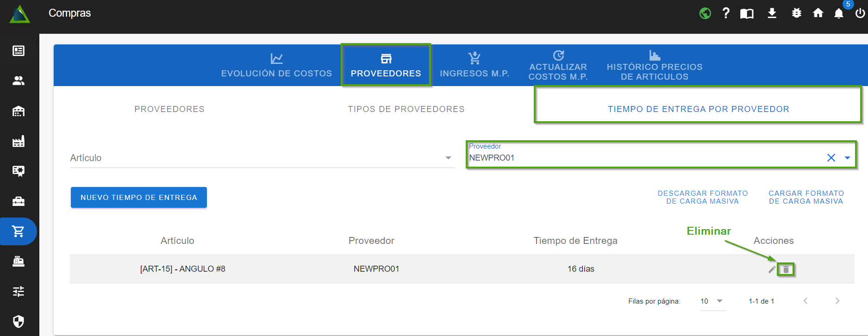Click Nuevo Tiempo de Entrega button
This screenshot has width=868, height=336.
point(138,198)
